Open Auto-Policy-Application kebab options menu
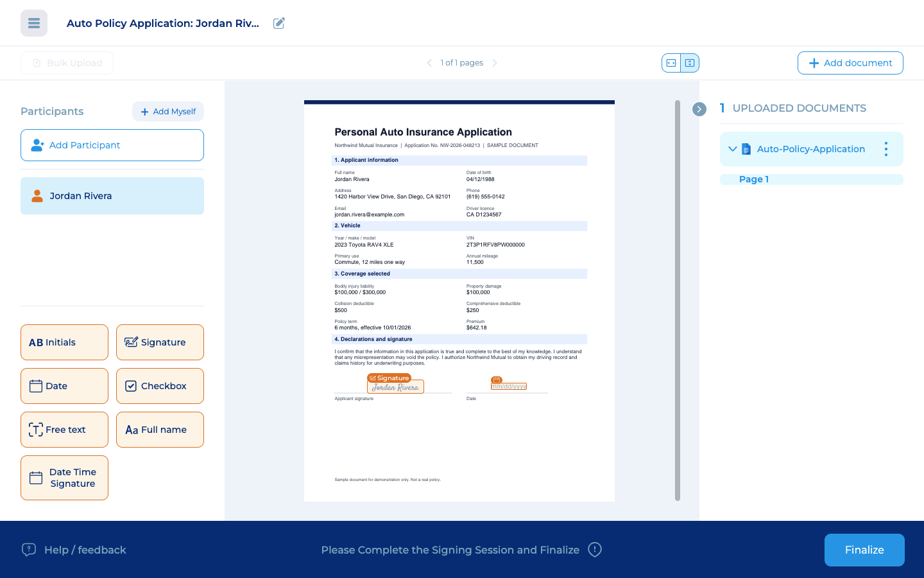Image resolution: width=924 pixels, height=578 pixels. point(886,149)
